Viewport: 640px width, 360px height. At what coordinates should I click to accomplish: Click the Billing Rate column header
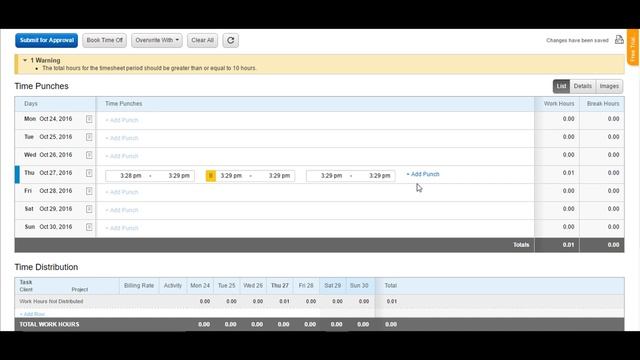139,286
